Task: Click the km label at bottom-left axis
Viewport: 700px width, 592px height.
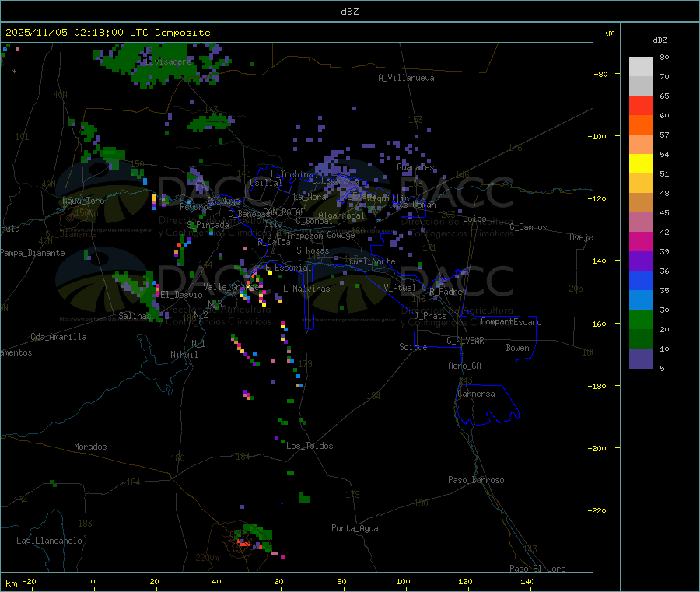Action: 11,583
